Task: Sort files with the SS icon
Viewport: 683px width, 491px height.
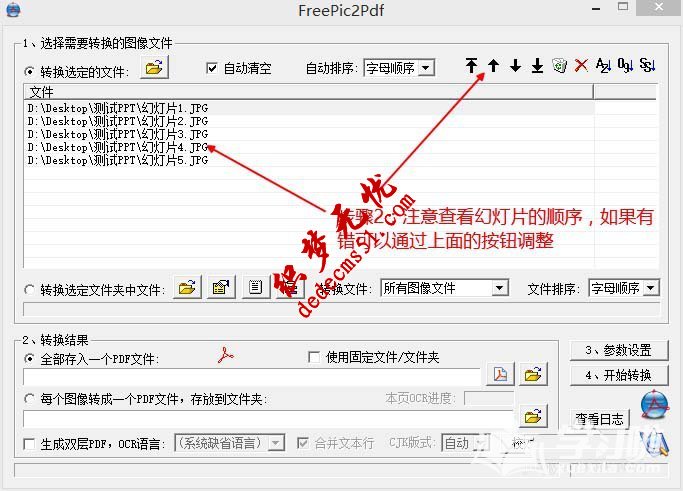Action: [x=648, y=65]
